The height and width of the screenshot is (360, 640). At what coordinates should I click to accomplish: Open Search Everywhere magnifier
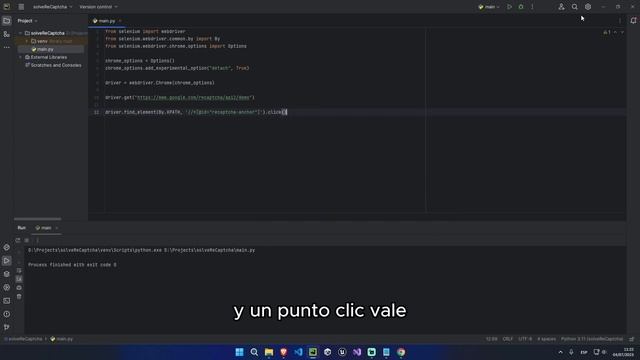[x=575, y=7]
